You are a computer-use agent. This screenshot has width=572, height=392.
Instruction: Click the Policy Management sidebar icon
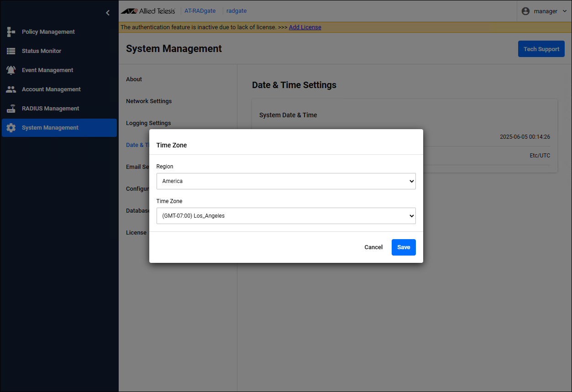point(11,32)
